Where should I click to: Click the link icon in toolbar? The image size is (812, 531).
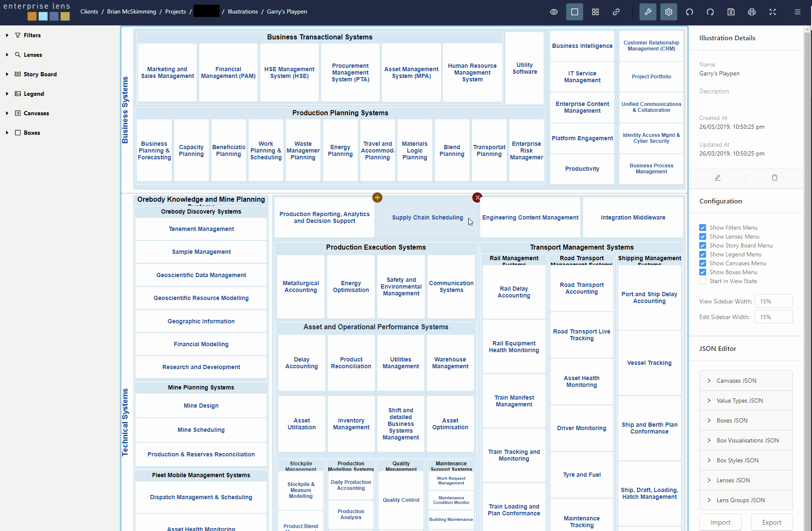coord(616,12)
